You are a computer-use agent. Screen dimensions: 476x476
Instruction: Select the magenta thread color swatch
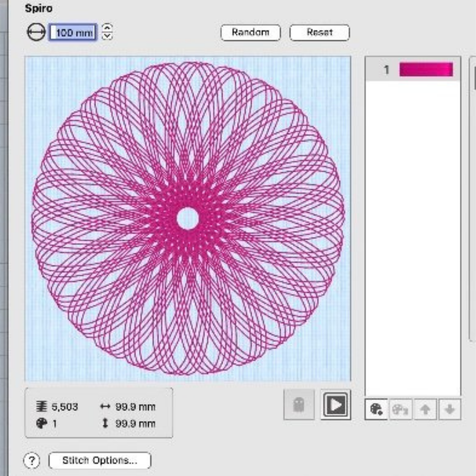point(426,69)
